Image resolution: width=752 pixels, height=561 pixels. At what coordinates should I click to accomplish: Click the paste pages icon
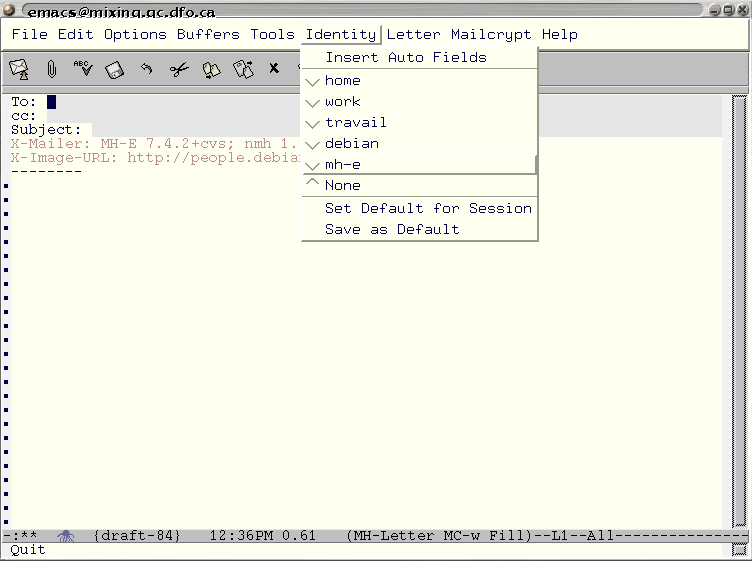point(244,70)
